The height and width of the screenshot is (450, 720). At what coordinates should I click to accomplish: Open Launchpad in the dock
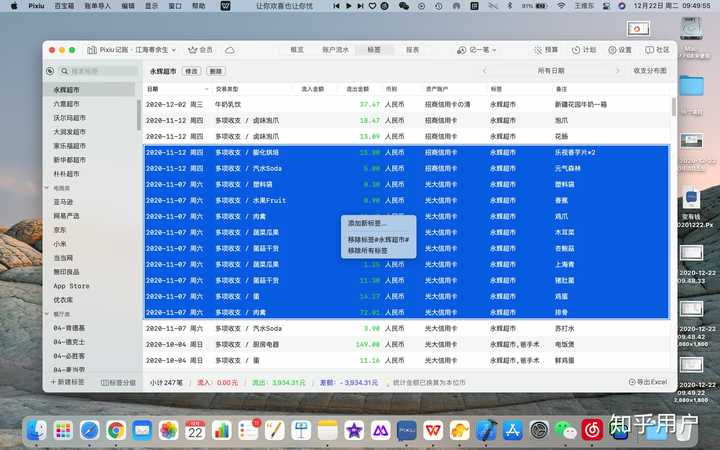click(x=63, y=430)
